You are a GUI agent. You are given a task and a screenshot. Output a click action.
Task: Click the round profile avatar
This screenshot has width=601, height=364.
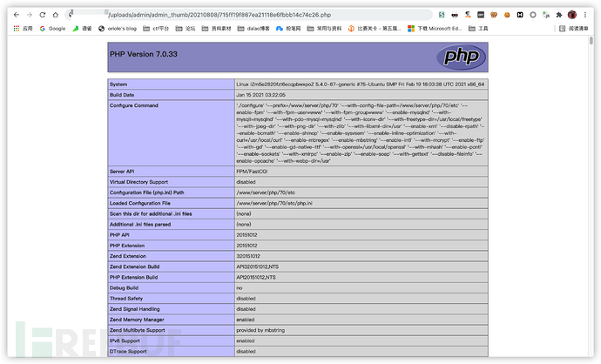(x=572, y=15)
